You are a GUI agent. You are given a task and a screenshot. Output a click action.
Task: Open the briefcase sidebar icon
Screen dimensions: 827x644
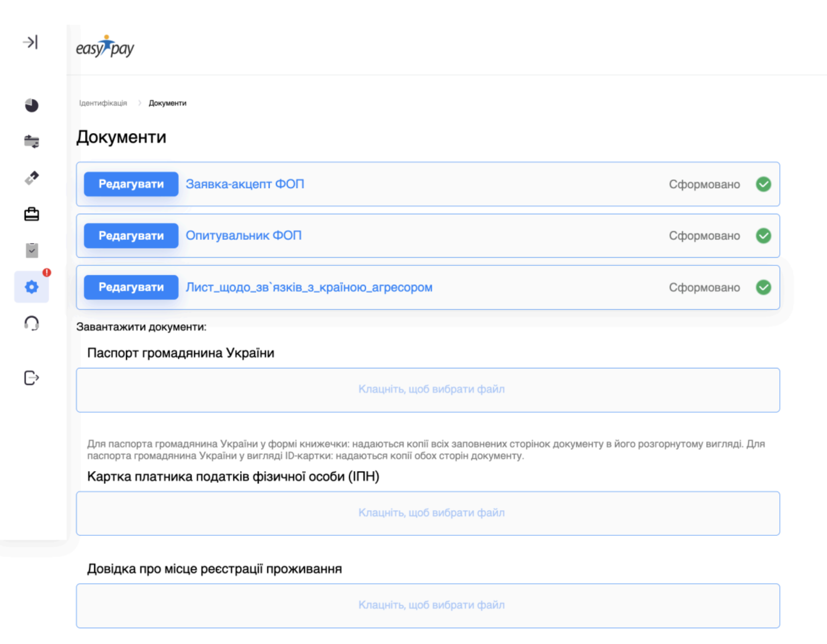(x=31, y=214)
